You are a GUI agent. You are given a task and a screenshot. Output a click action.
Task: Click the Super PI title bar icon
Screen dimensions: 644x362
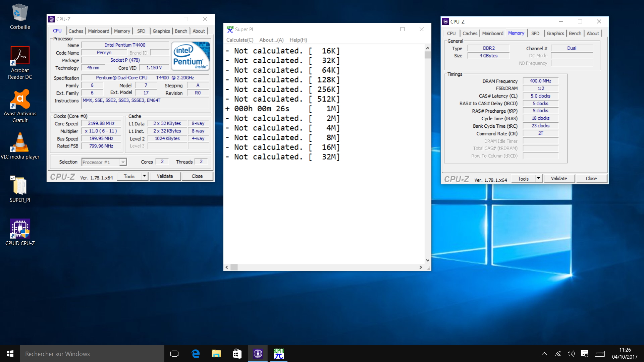pos(230,29)
